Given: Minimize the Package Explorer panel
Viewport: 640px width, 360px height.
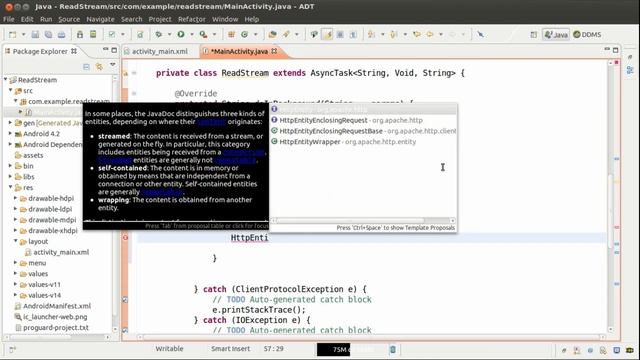Looking at the screenshot, I should 105,50.
